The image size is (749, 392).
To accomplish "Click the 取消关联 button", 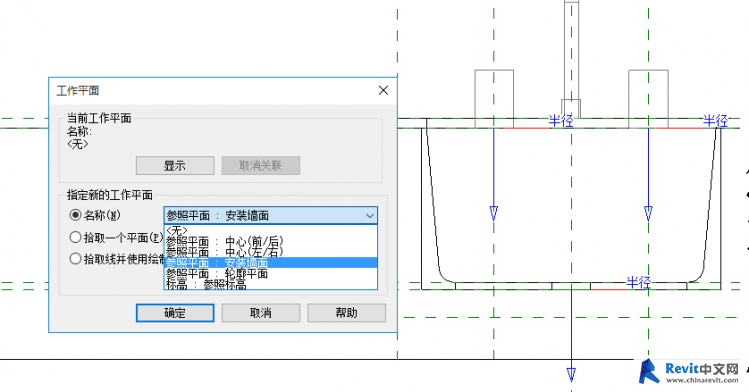I will 261,166.
